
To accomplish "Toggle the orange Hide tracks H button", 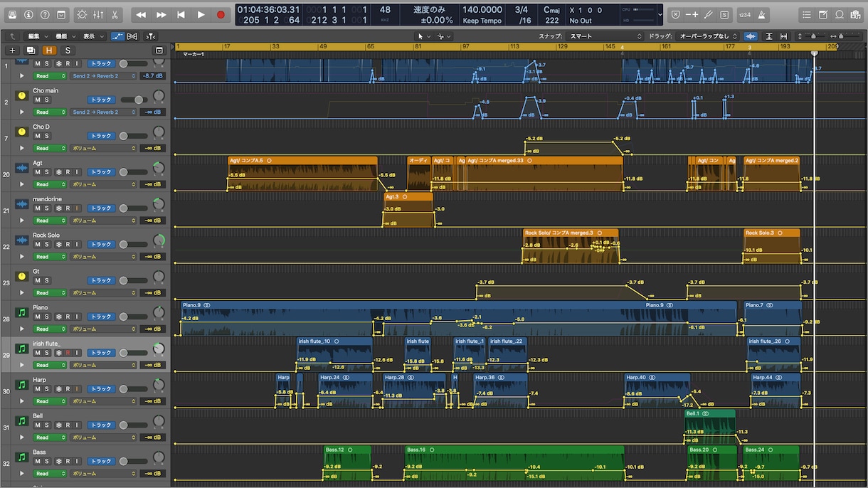I will pyautogui.click(x=49, y=50).
